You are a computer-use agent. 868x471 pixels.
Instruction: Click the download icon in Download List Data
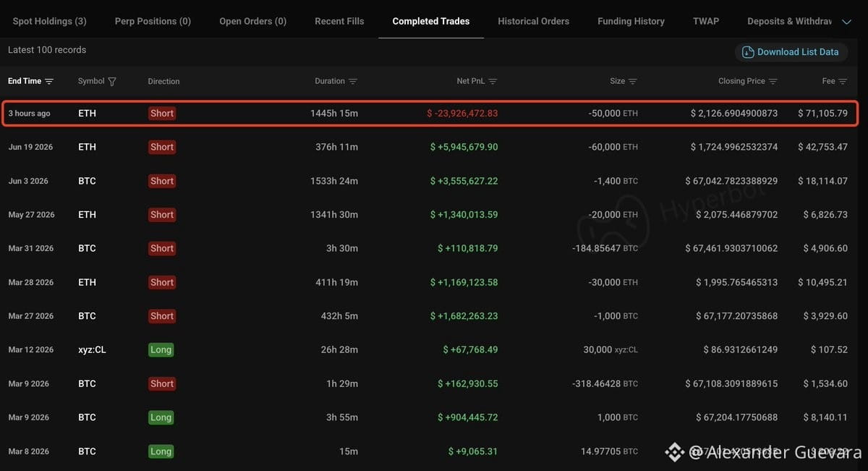(x=748, y=52)
